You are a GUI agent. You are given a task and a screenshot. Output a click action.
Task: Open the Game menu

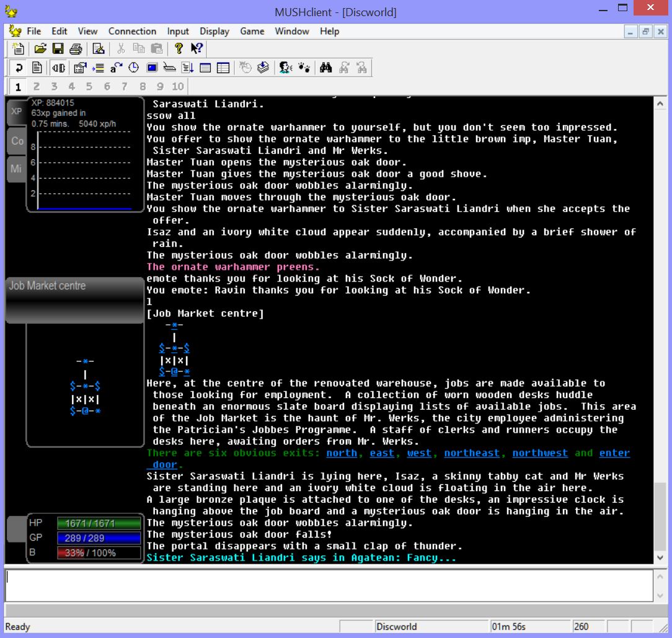(x=252, y=31)
